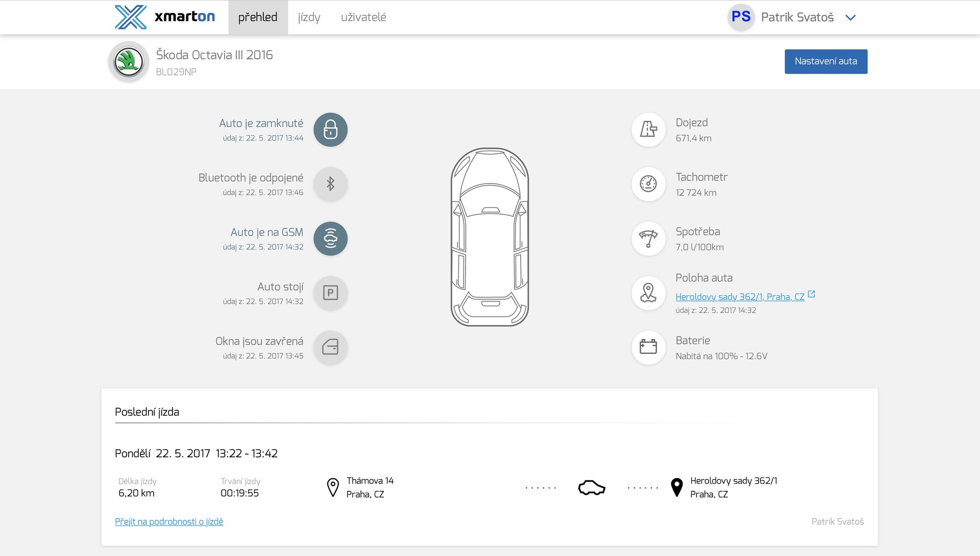Click the Škoda logo avatar
Screen dimensions: 980x556
click(129, 62)
